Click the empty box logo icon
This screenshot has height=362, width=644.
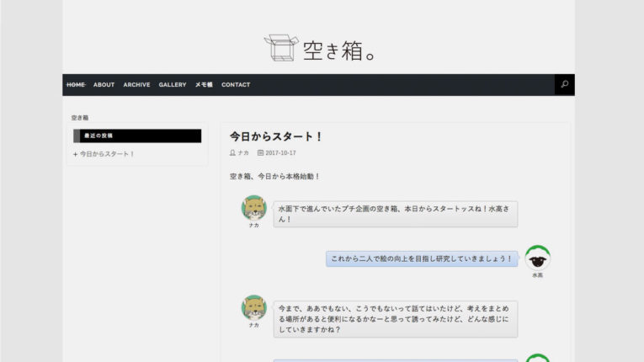(281, 48)
